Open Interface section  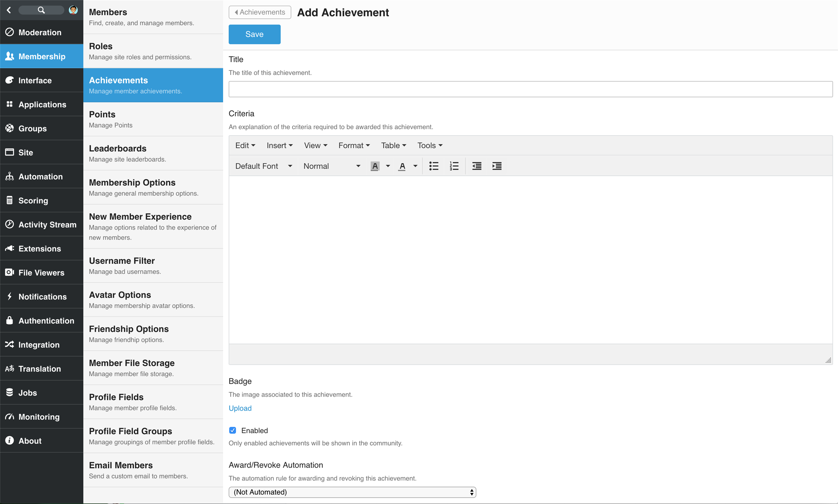pos(42,80)
